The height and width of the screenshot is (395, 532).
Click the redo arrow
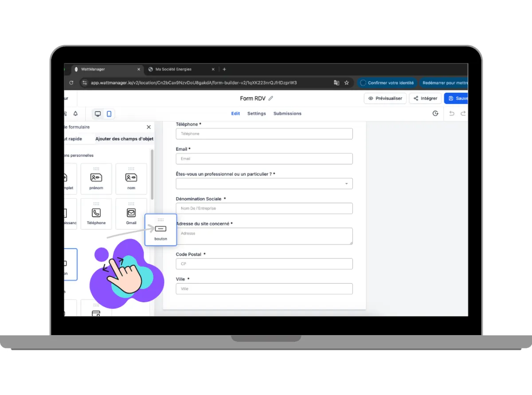(x=463, y=114)
